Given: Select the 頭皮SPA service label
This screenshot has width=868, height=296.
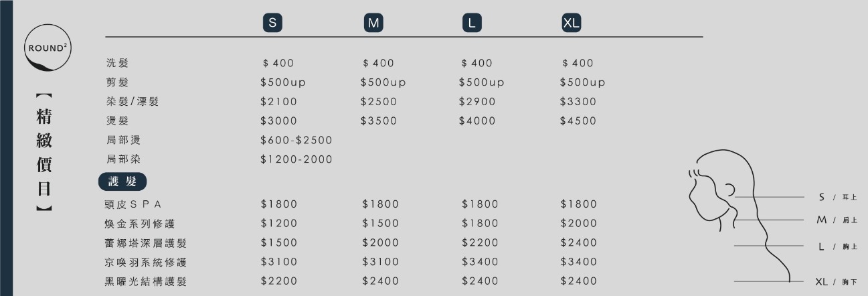Looking at the screenshot, I should 134,204.
